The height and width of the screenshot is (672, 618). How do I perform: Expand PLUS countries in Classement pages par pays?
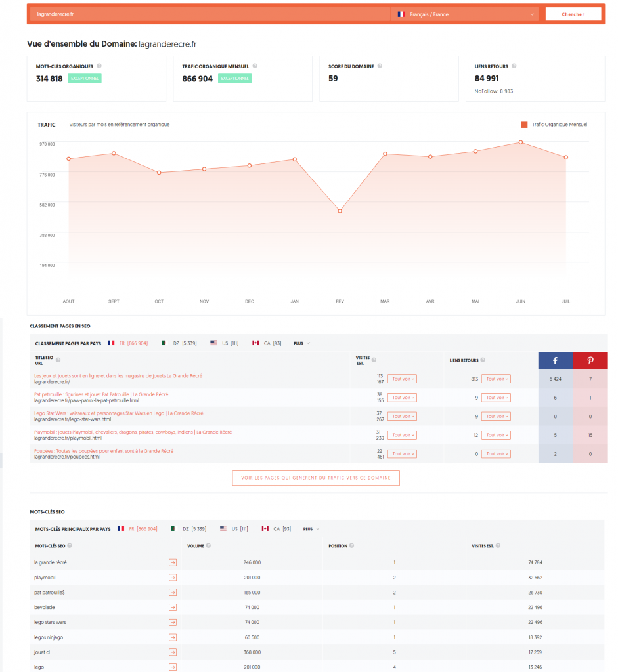click(x=302, y=343)
